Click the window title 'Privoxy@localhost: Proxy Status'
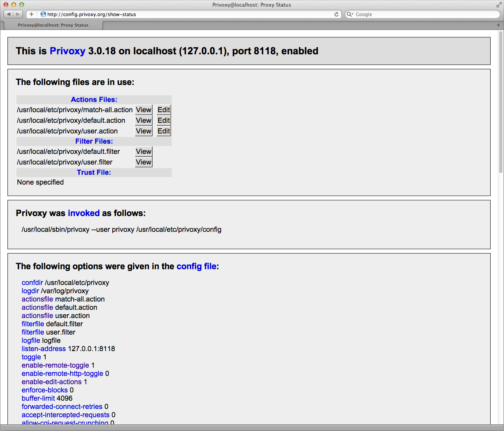504x431 pixels. click(x=252, y=5)
